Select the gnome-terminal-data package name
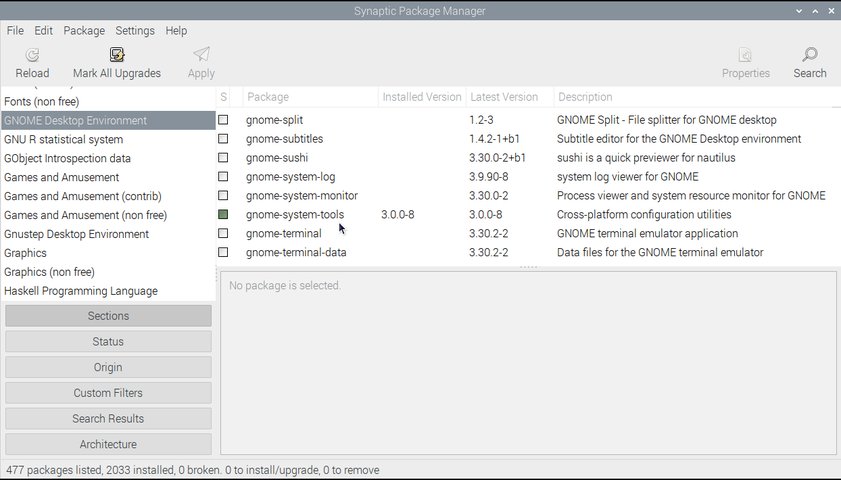The width and height of the screenshot is (841, 480). (x=296, y=252)
